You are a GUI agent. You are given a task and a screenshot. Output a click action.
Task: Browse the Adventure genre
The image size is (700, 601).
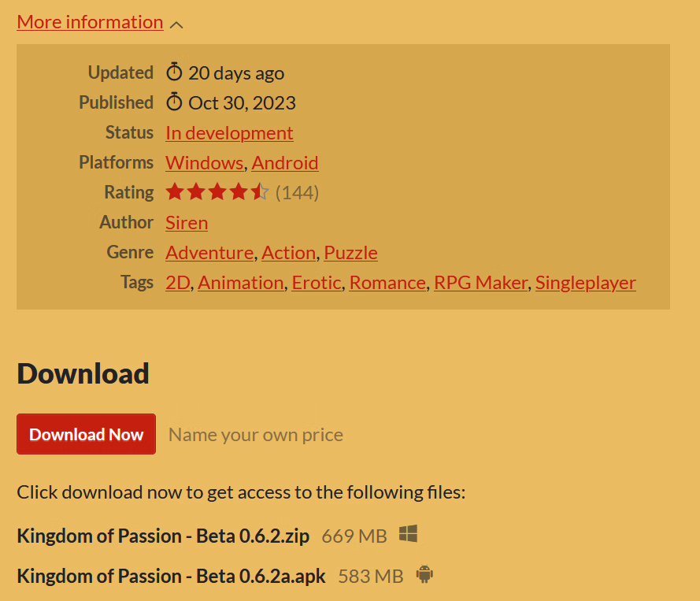tap(209, 252)
